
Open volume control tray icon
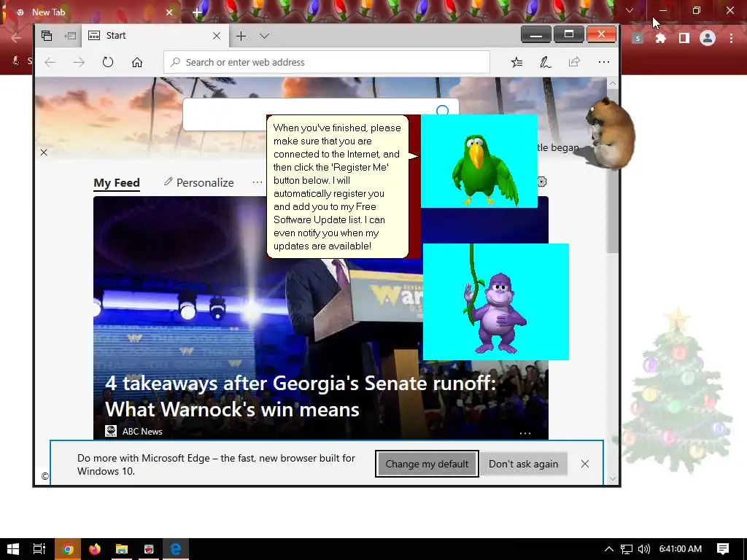[x=643, y=549]
